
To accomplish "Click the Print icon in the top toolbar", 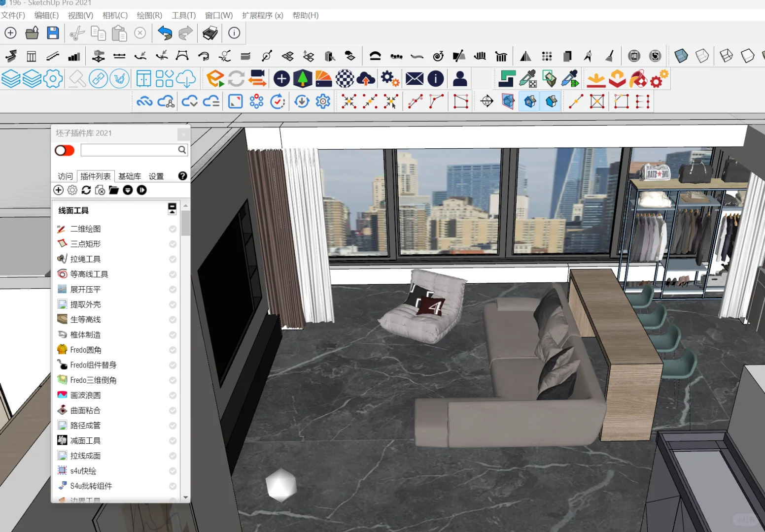I will point(210,33).
